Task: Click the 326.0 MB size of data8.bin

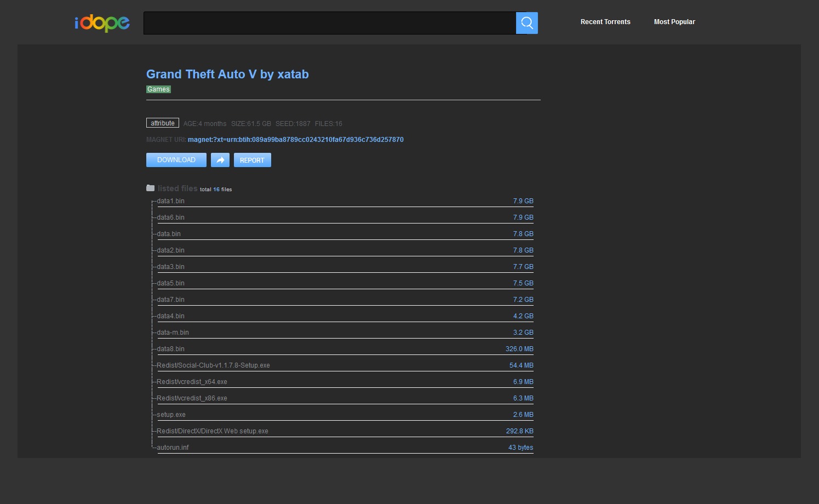Action: pyautogui.click(x=519, y=349)
